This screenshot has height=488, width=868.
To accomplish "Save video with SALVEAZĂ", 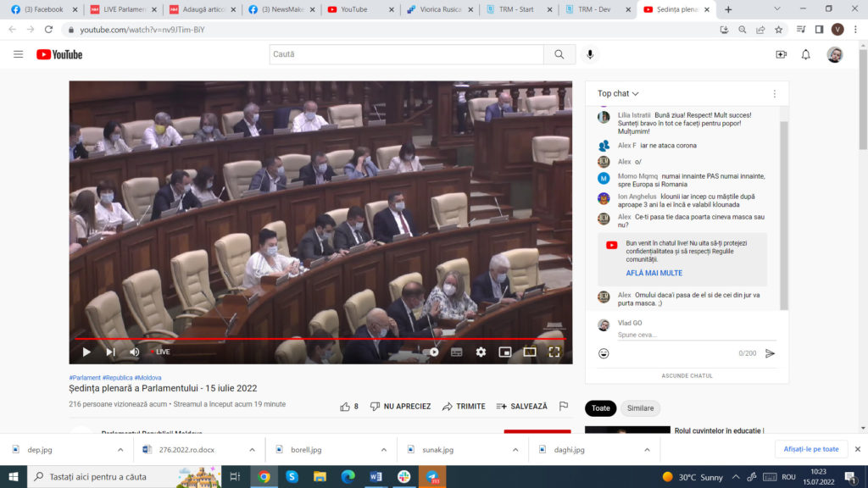I will [x=521, y=407].
